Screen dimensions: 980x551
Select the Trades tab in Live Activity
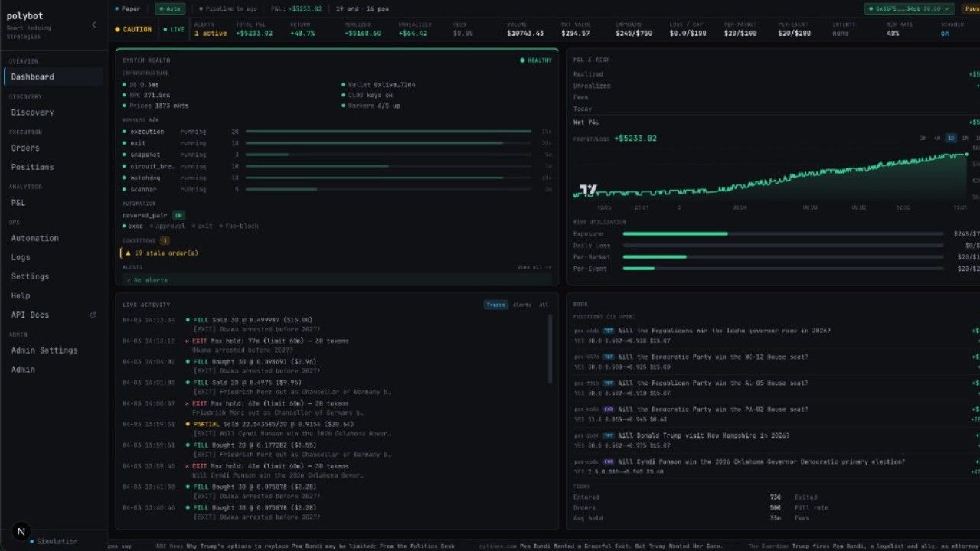495,305
